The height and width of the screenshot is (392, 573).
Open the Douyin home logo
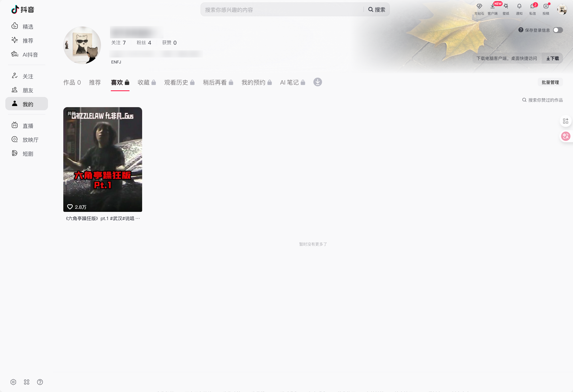(x=23, y=9)
